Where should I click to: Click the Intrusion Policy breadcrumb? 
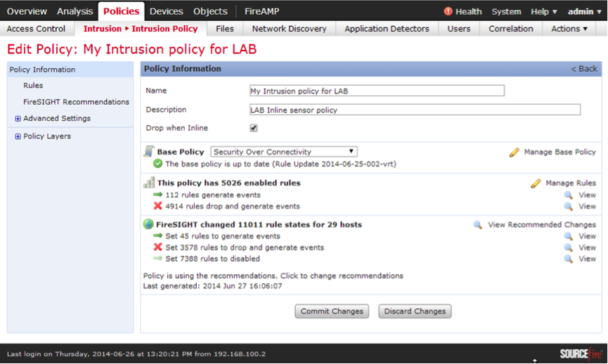164,29
